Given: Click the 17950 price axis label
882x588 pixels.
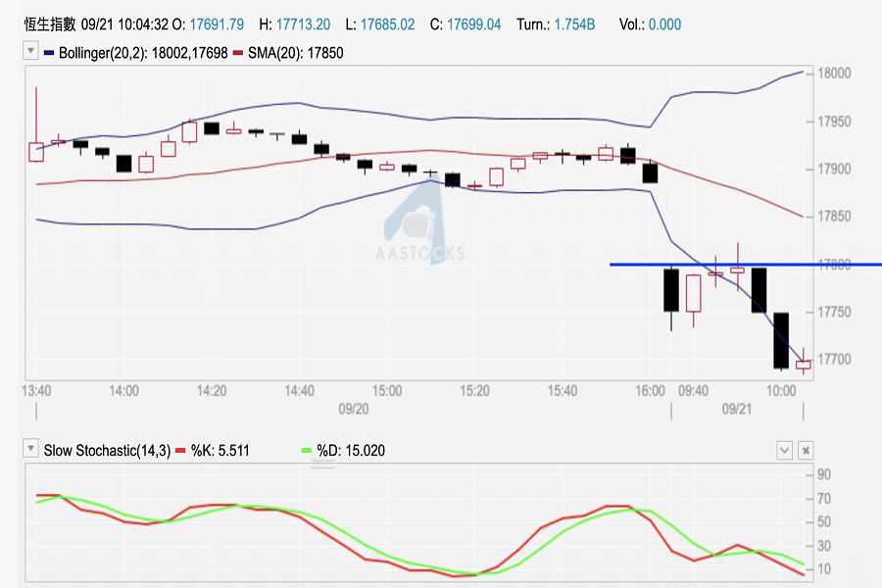Looking at the screenshot, I should point(834,122).
